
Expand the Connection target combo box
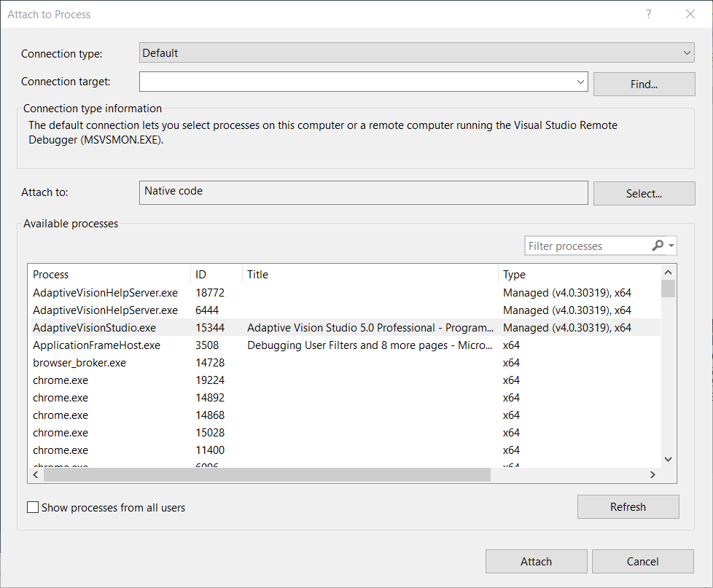click(580, 82)
